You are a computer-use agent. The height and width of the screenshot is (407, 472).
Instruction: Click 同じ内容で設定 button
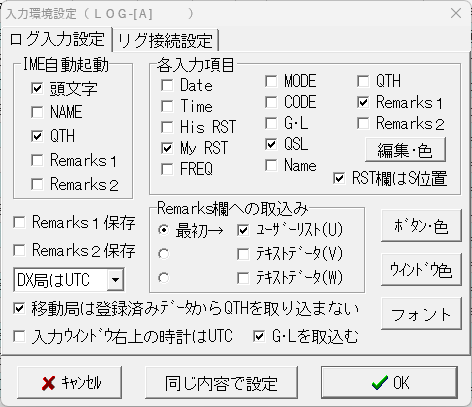pyautogui.click(x=221, y=382)
